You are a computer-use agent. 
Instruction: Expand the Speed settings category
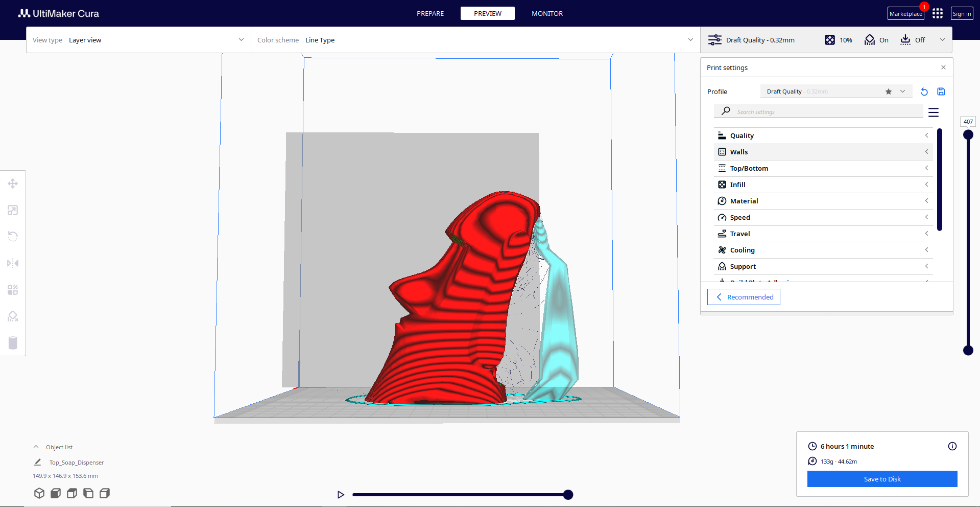tap(823, 217)
